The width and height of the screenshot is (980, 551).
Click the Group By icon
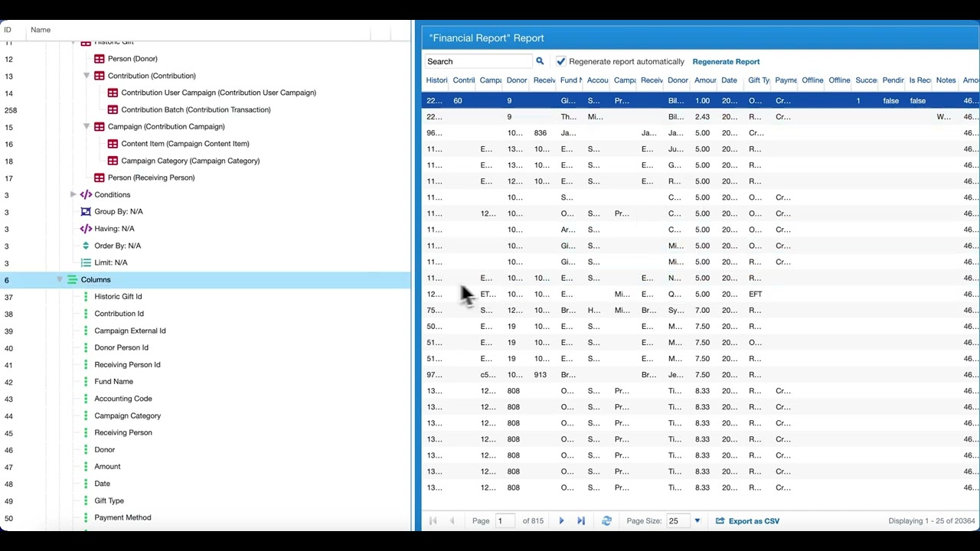(x=86, y=211)
